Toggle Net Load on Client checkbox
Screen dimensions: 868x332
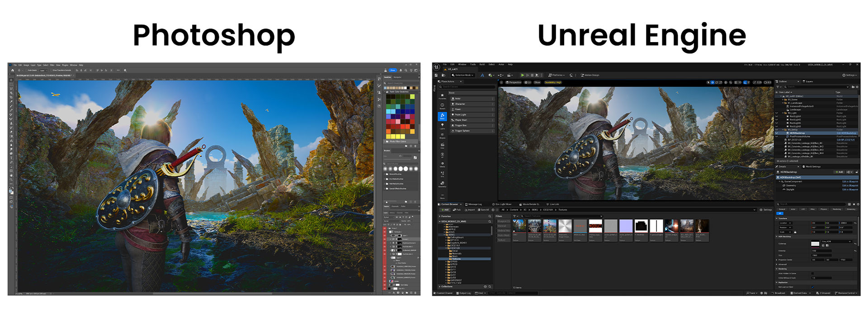[812, 287]
